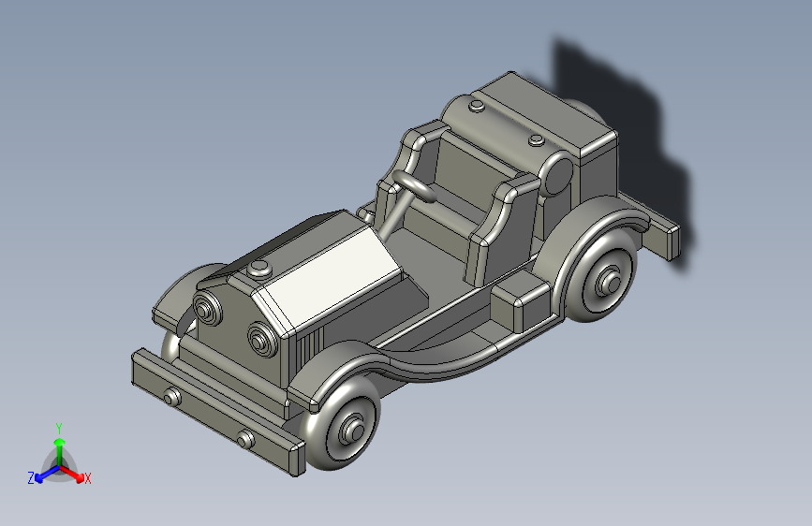Select the storage box on running board
Screen dimensions: 812x526
click(521, 301)
